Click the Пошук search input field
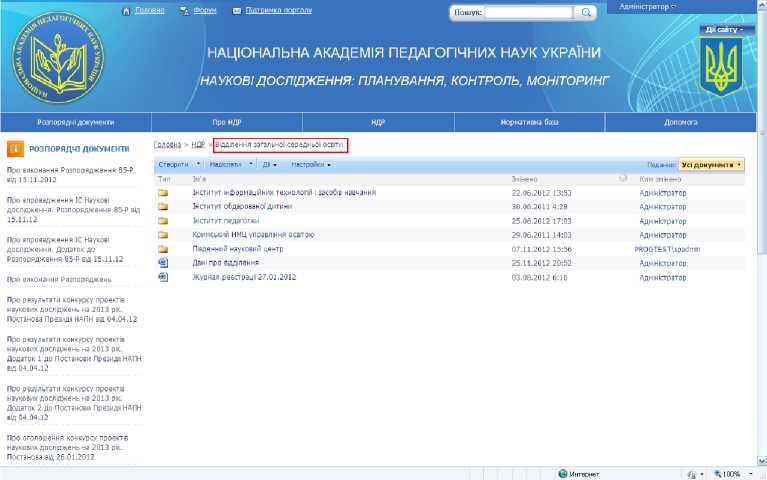767x480 pixels. (x=529, y=12)
